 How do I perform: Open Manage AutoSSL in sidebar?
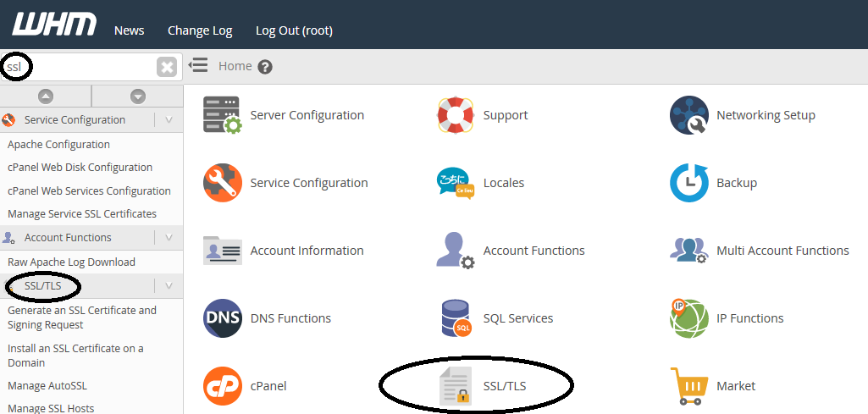point(47,386)
